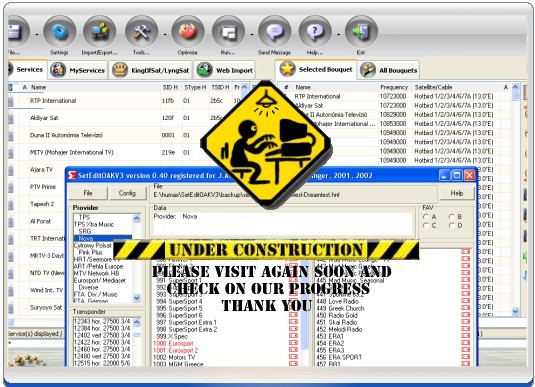This screenshot has height=387, width=535.
Task: Click the File button in SetEditOAKV3
Action: click(88, 193)
